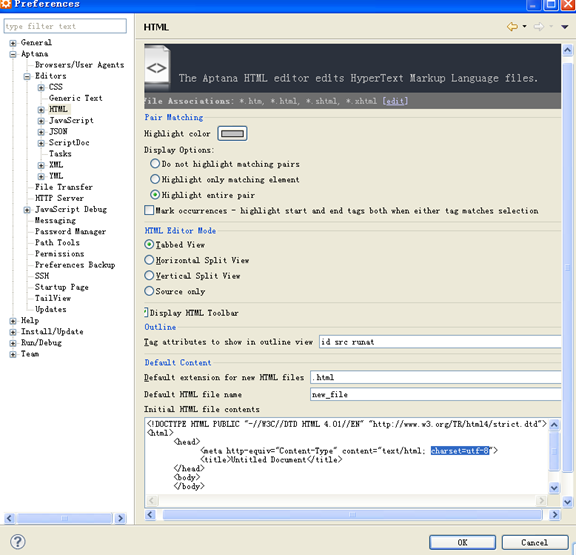Click the OK button

coord(462,543)
